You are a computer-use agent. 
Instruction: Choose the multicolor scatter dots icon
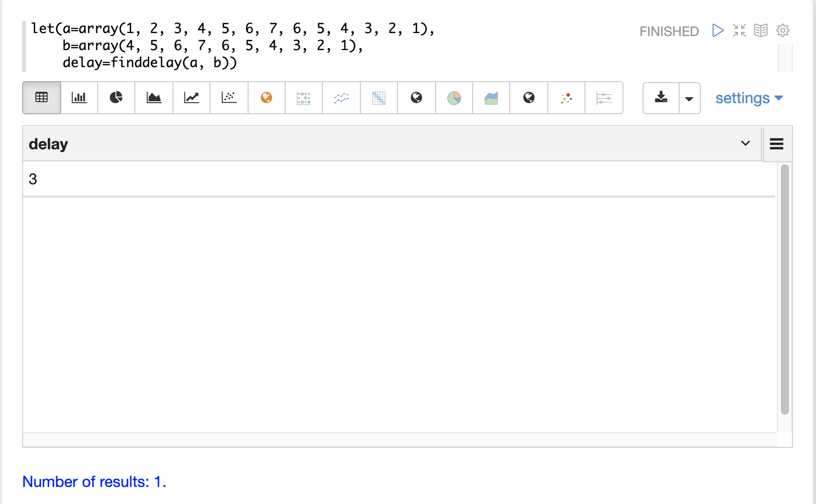(x=566, y=98)
